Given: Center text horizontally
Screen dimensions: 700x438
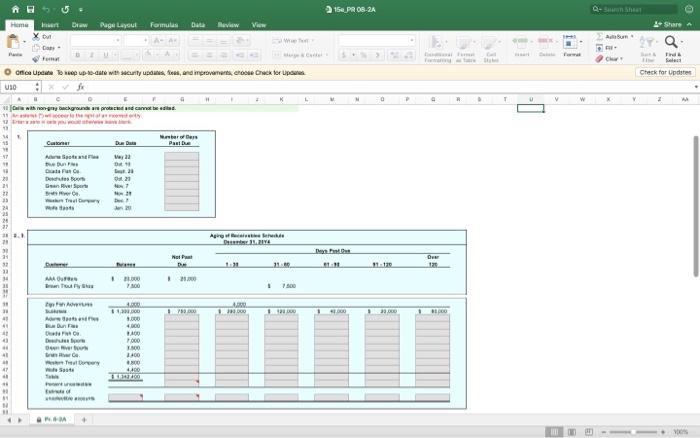Looking at the screenshot, I should click(209, 55).
